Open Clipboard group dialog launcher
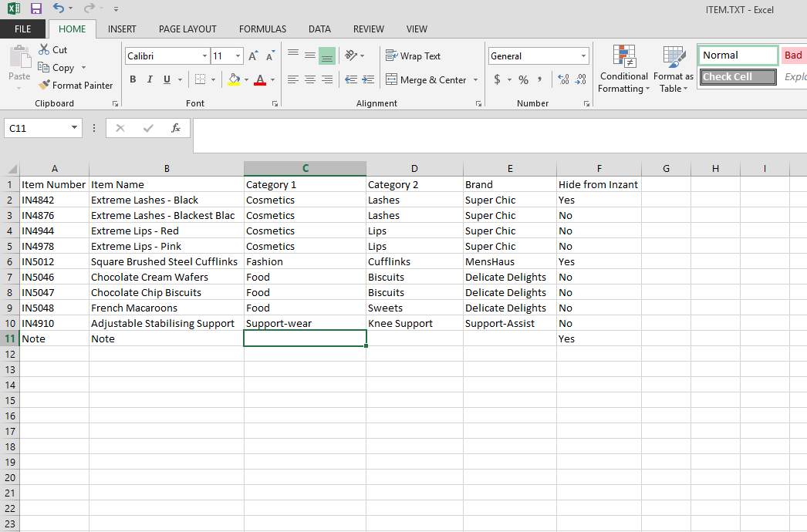 pos(115,103)
